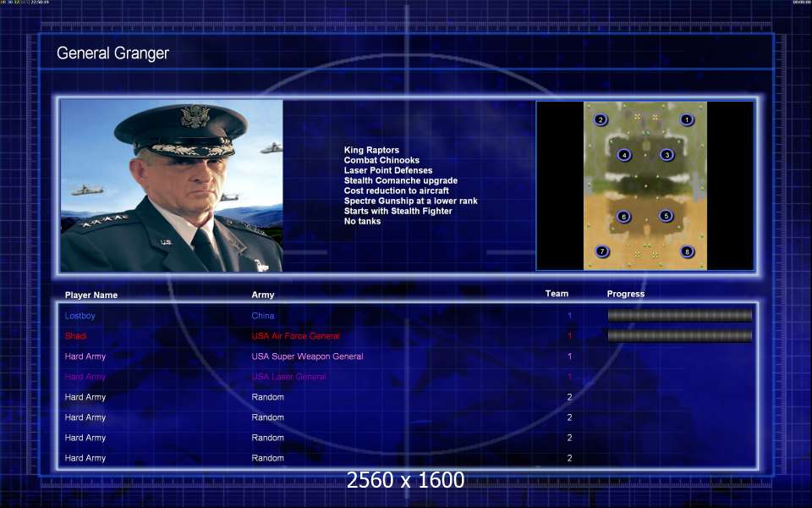
Task: Click the Shadi loading progress bar
Action: coord(679,336)
